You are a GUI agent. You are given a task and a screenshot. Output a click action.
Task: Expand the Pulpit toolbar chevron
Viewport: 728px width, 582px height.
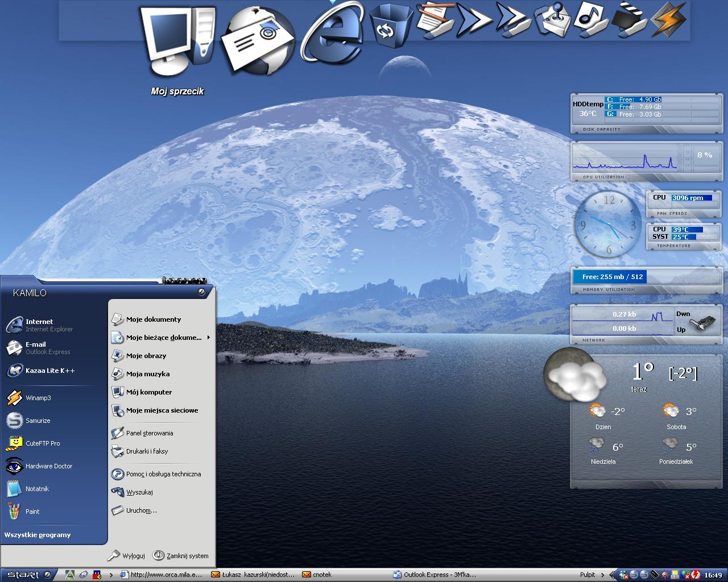[x=603, y=575]
